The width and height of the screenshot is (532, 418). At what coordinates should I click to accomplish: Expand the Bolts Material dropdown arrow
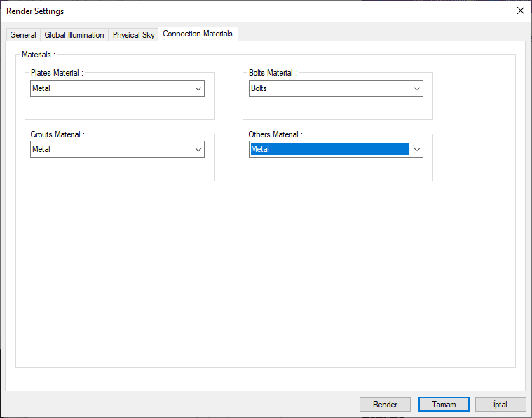[x=417, y=89]
